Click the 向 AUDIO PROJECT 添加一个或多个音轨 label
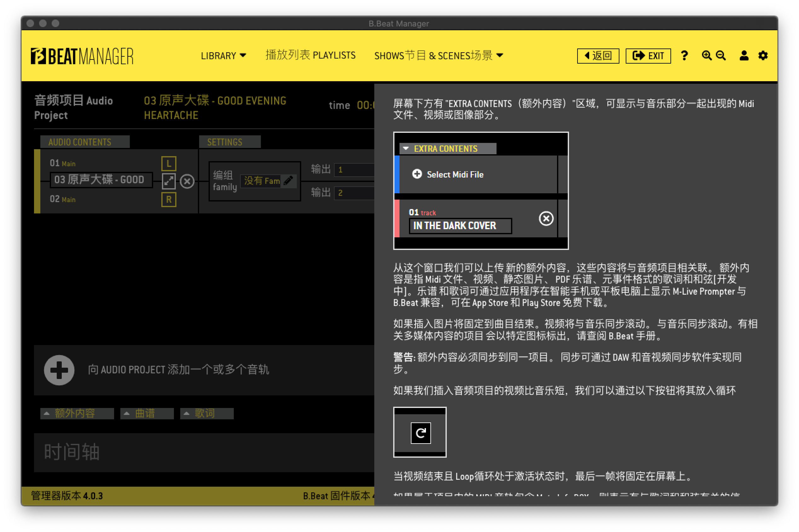Image resolution: width=799 pixels, height=532 pixels. click(178, 370)
